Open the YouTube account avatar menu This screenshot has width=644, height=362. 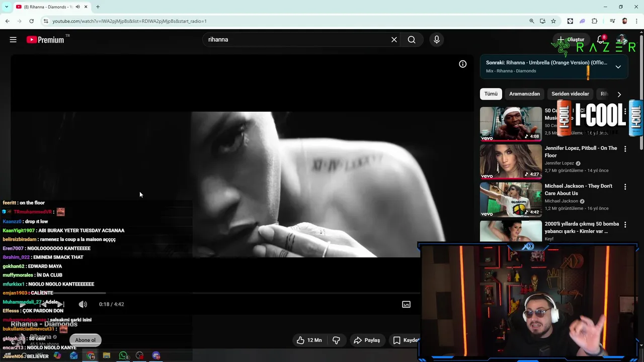point(622,40)
